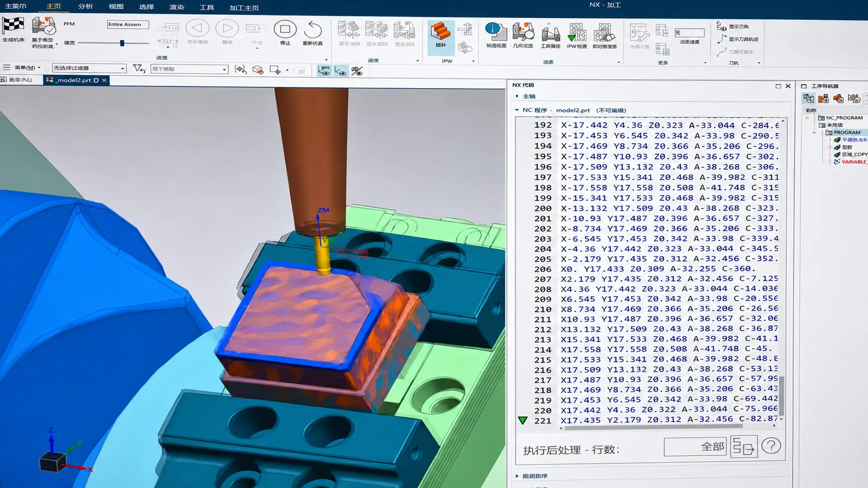
Task: Click the NC code horizontal scrollbar
Action: (653, 427)
